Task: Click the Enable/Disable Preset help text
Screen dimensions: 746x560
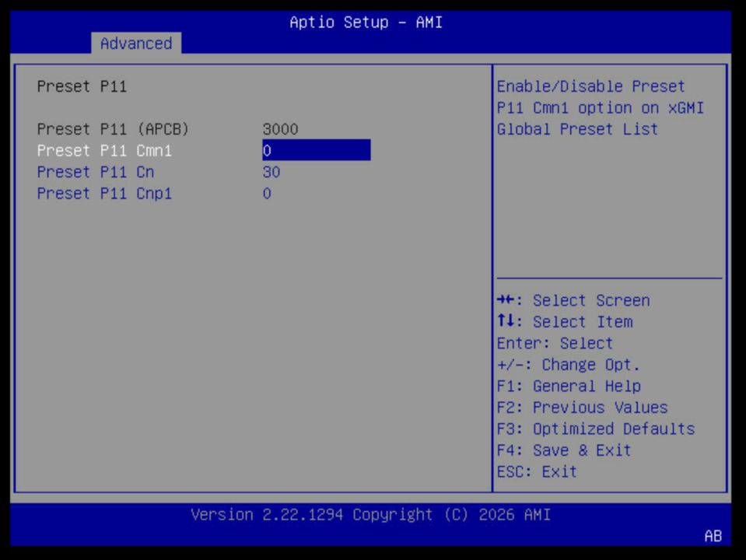Action: (x=600, y=107)
